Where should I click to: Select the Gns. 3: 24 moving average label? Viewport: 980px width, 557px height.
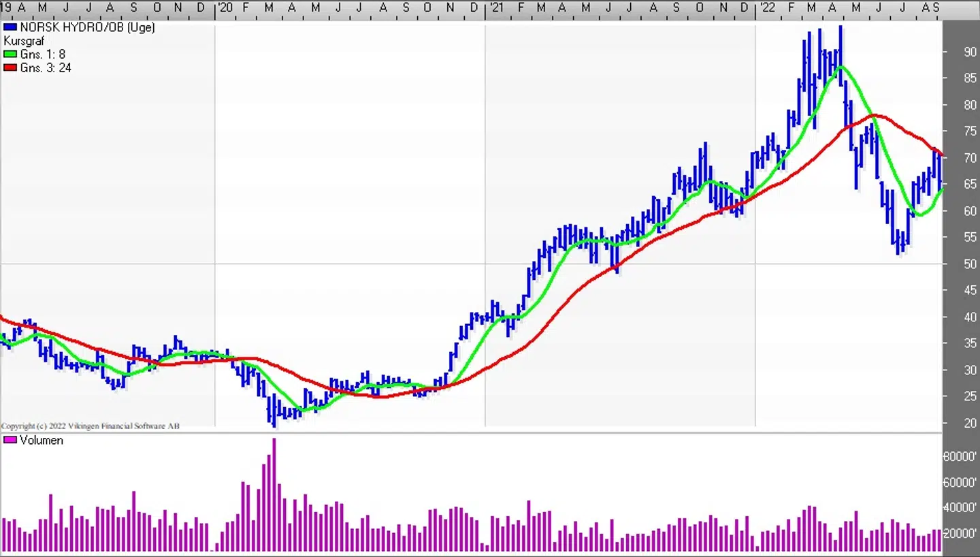click(46, 68)
